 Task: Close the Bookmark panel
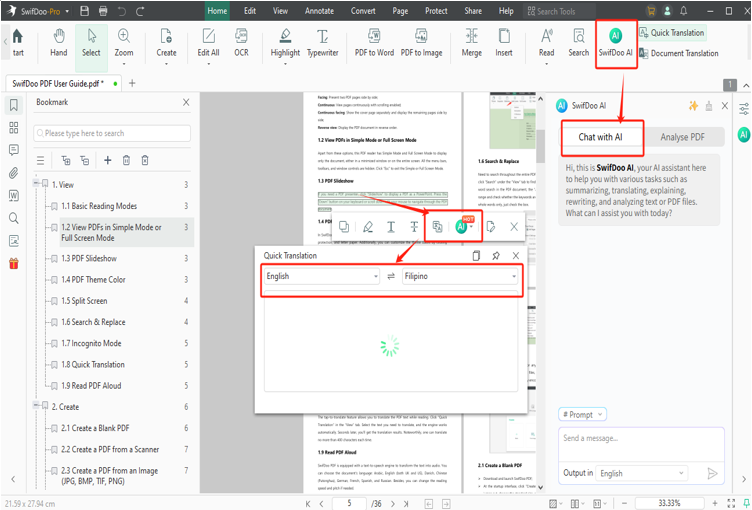pyautogui.click(x=186, y=102)
